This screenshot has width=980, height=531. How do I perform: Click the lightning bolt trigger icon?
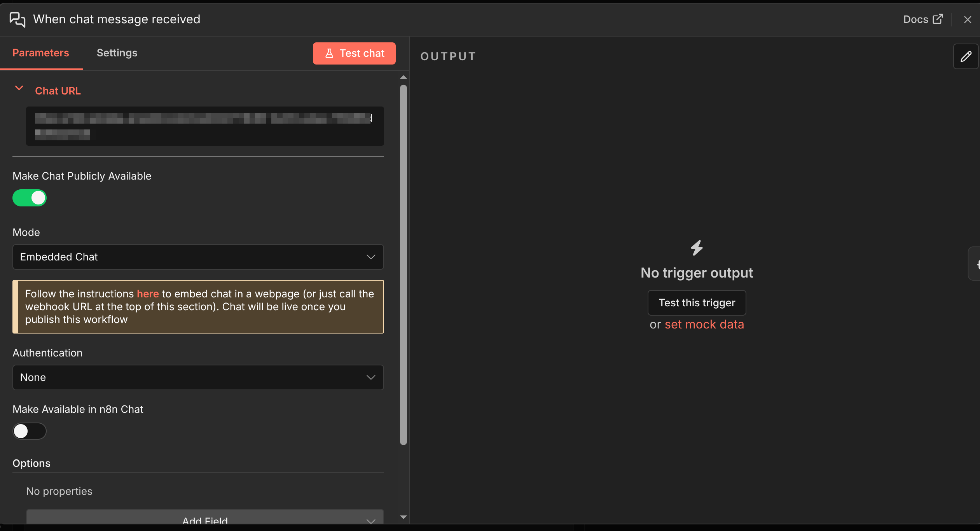click(696, 248)
